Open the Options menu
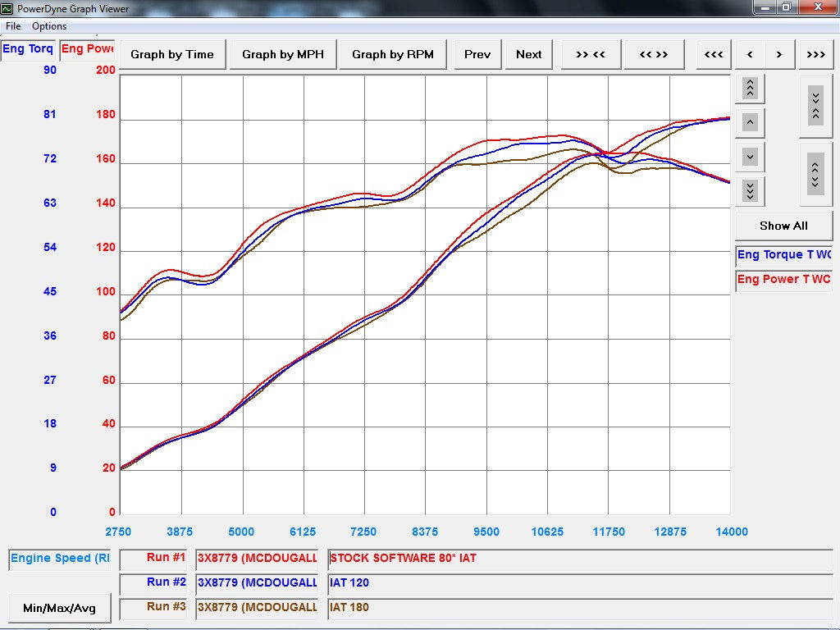This screenshot has width=840, height=630. [49, 26]
